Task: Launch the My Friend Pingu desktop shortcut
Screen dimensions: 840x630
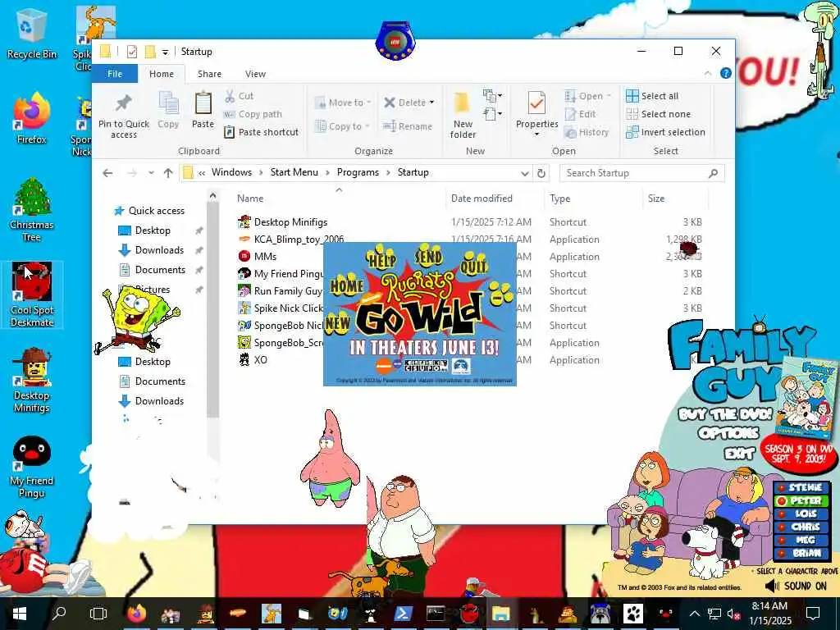Action: point(32,466)
